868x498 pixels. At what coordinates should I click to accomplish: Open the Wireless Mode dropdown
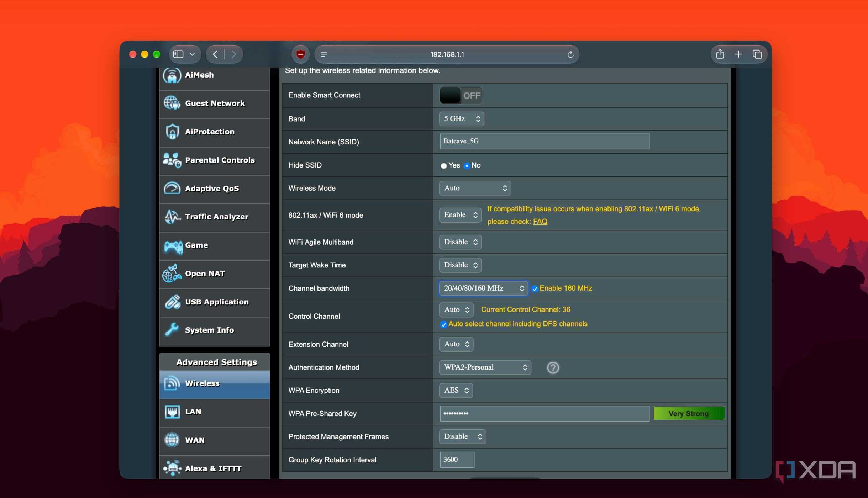coord(475,188)
